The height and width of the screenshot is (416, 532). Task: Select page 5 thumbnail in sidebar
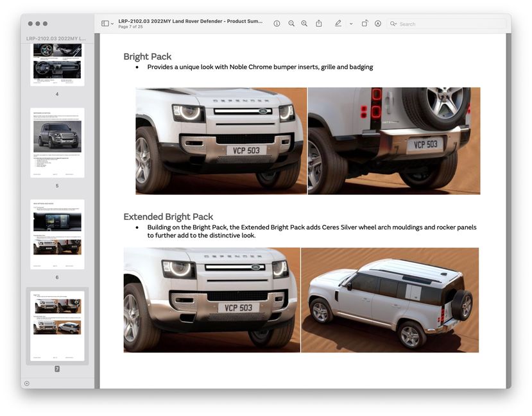point(57,142)
